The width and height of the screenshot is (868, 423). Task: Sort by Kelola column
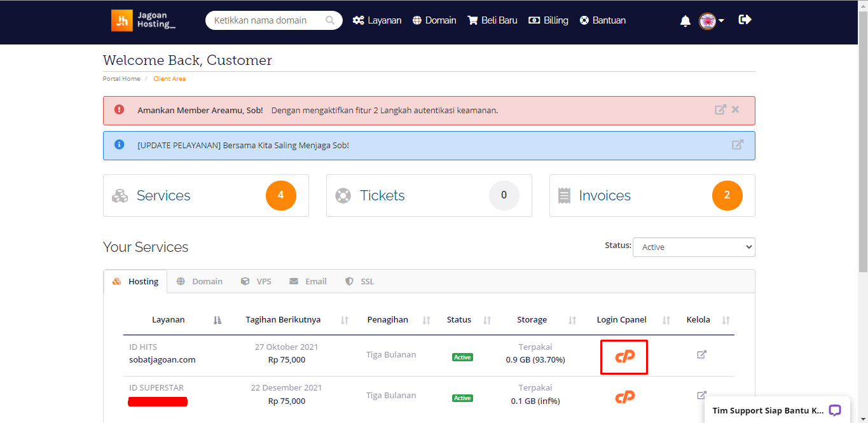click(x=726, y=320)
